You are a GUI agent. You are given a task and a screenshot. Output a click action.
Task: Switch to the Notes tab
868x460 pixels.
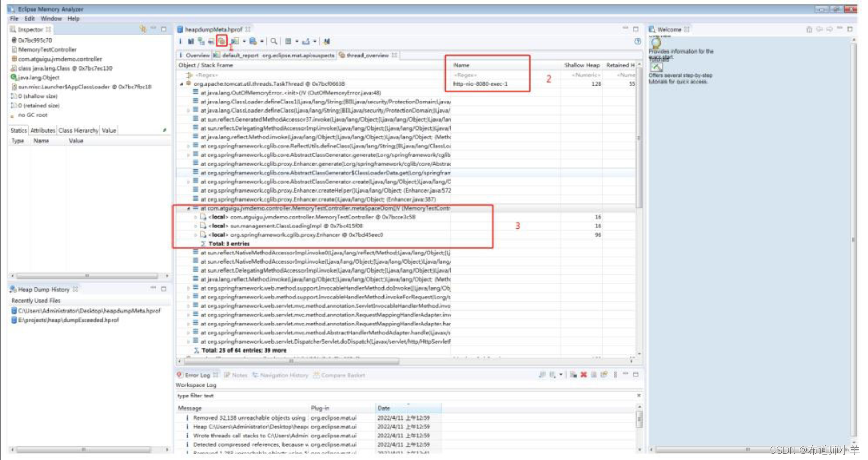(235, 375)
